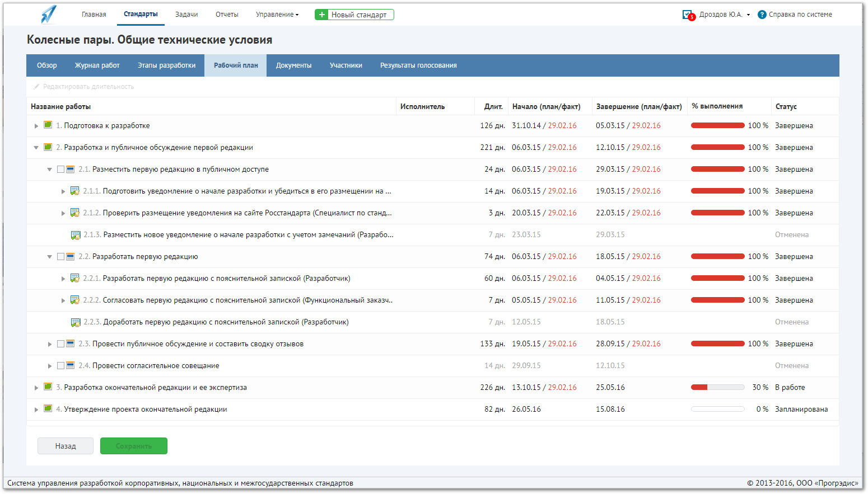Image resolution: width=868 pixels, height=494 pixels.
Task: Click status text В работе
Action: (x=790, y=387)
